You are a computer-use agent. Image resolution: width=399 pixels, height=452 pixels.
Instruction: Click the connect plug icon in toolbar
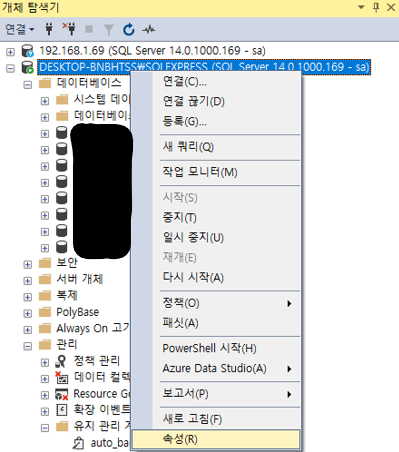coord(49,29)
